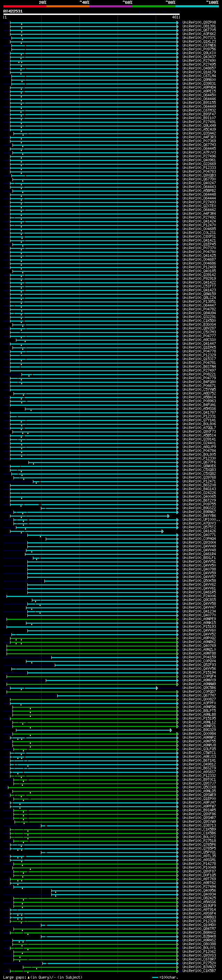
Task: Select UniRef100_Q38713 label
Action: coord(199,826)
